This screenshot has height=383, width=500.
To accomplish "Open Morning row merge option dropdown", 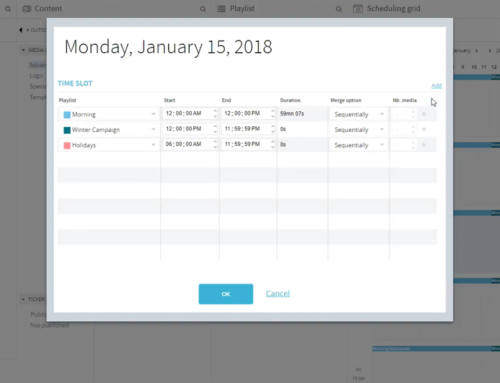I will (x=358, y=114).
